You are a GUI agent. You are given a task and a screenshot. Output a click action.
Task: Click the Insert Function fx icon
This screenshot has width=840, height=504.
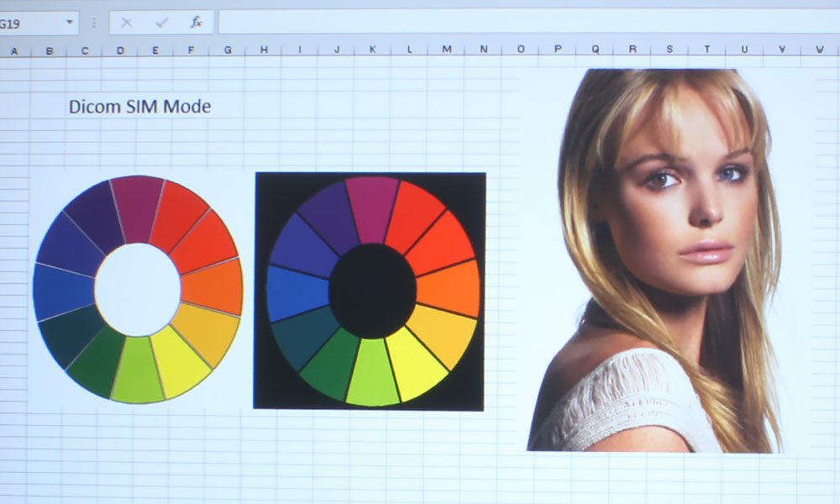coord(196,23)
